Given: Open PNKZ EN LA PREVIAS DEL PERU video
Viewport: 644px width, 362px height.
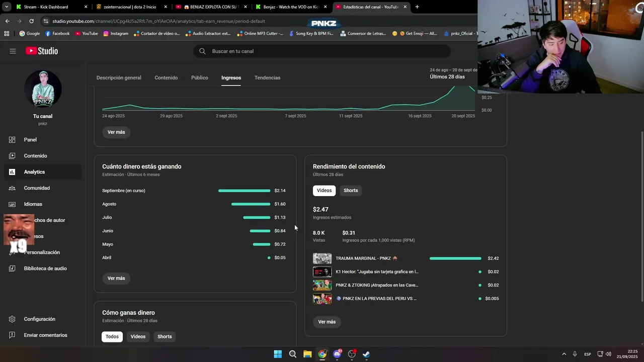Looking at the screenshot, I should 406,299.
